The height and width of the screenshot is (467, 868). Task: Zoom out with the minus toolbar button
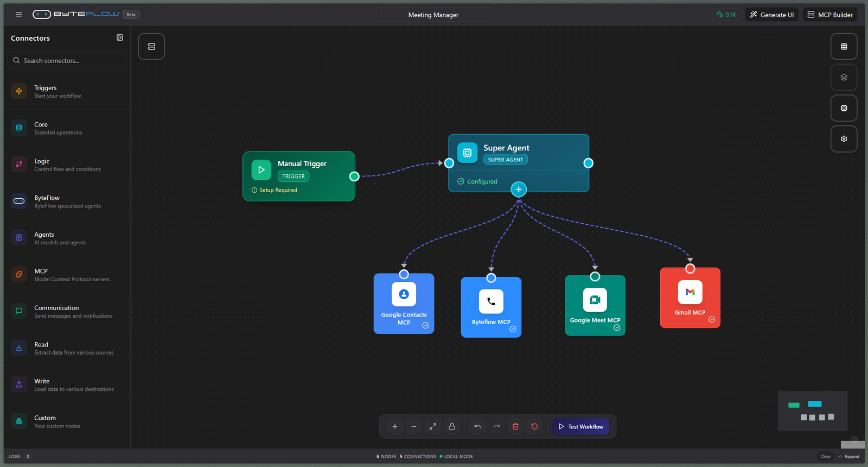pos(414,427)
